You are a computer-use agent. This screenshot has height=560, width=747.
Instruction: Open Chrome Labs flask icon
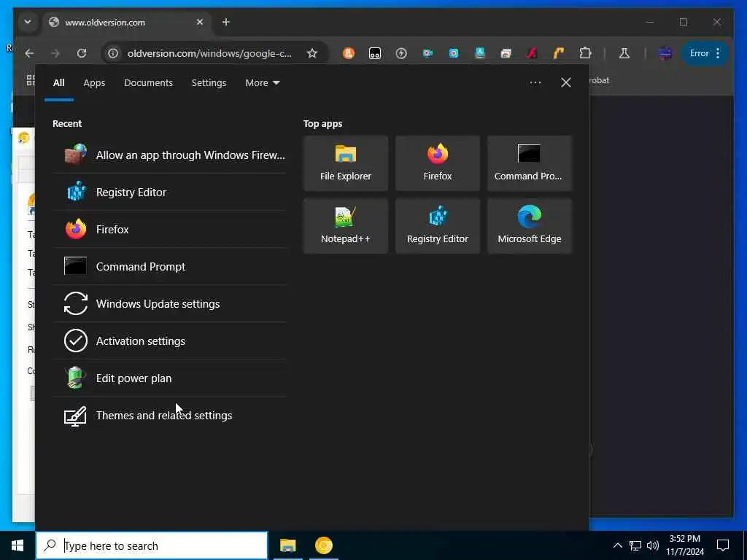coord(624,53)
